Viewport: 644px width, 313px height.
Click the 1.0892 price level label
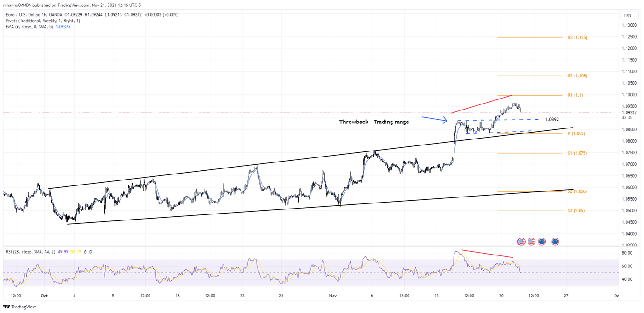(x=552, y=119)
